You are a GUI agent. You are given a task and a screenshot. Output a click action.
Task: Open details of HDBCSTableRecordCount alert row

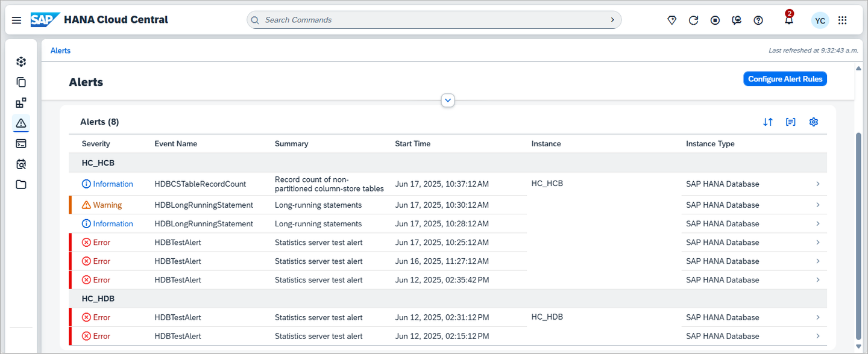click(x=818, y=184)
